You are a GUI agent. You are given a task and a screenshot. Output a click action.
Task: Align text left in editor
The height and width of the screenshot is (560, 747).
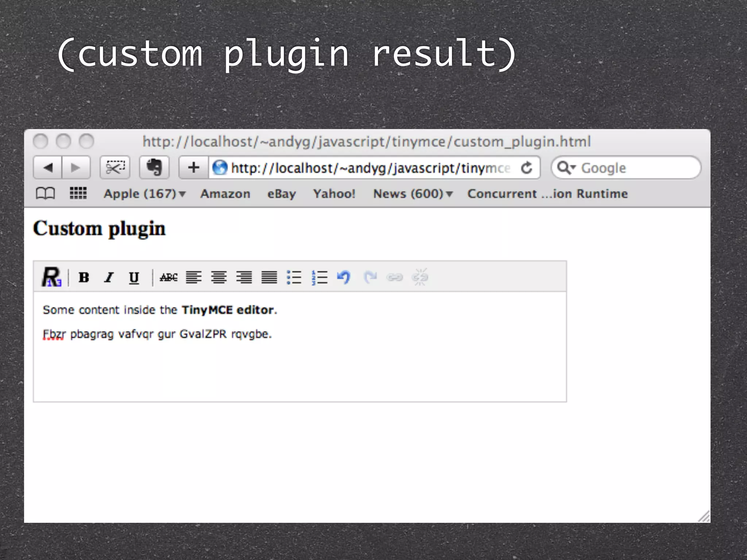point(194,277)
